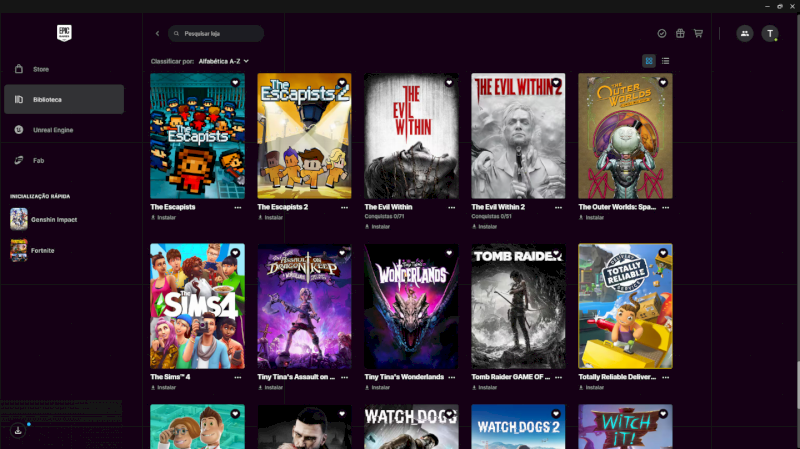Install The Escapists 2

click(270, 217)
